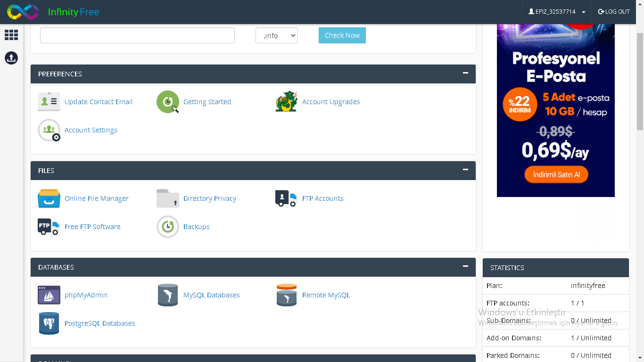Click the FTP Accounts truck icon

286,198
